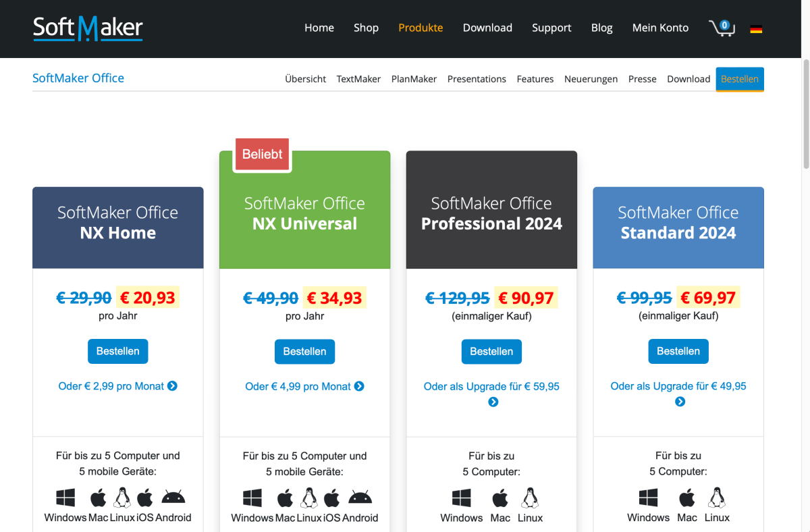This screenshot has height=532, width=810.
Task: Open the shopping cart icon
Action: coord(722,28)
